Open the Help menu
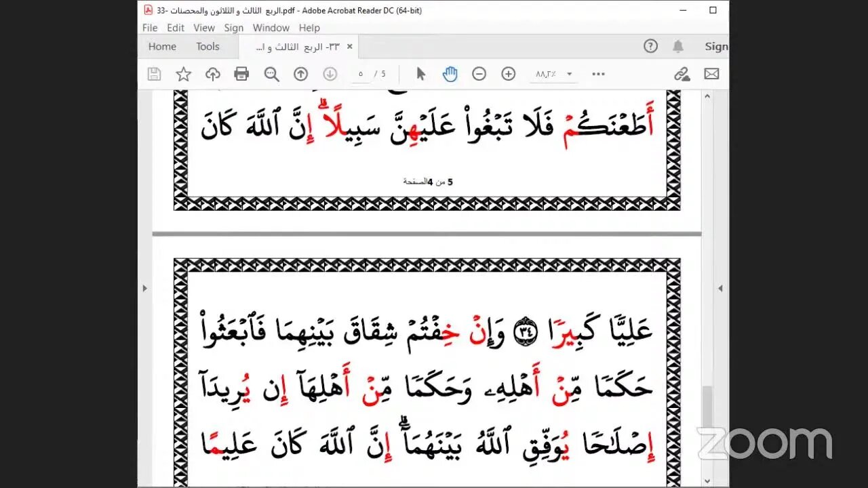The width and height of the screenshot is (868, 488). (x=309, y=28)
